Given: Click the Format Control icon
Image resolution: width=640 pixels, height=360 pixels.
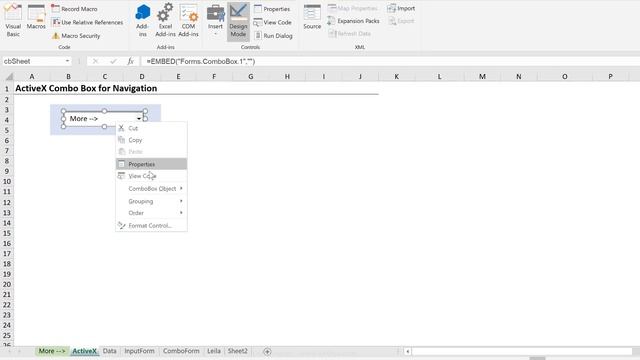Looking at the screenshot, I should (x=121, y=225).
